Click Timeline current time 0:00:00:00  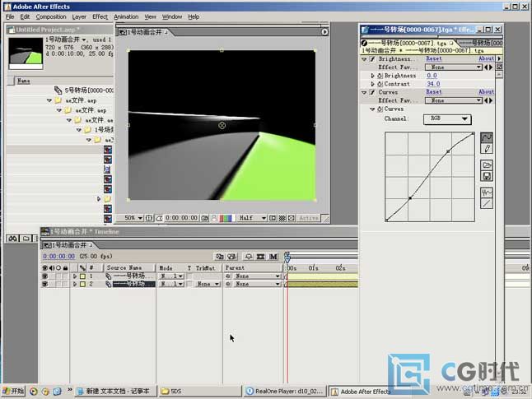click(59, 257)
